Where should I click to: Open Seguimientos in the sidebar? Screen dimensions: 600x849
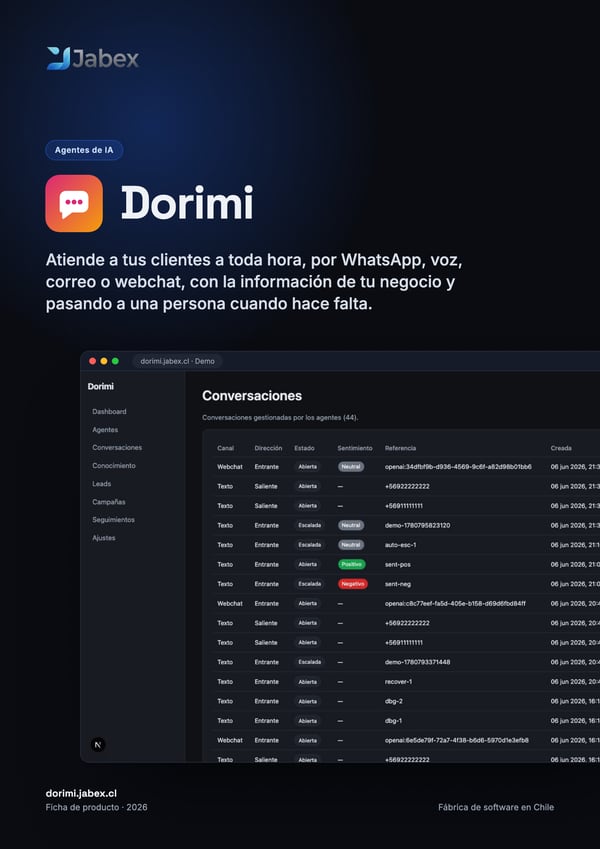click(113, 520)
